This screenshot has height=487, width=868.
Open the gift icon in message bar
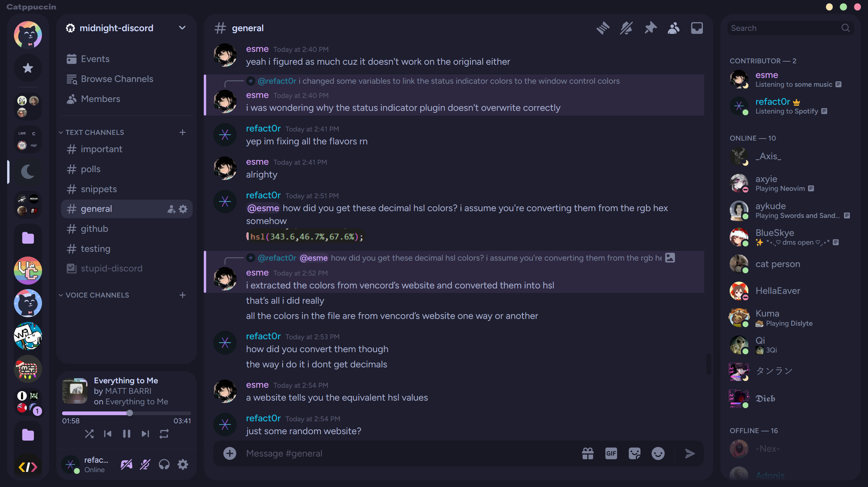click(x=588, y=453)
